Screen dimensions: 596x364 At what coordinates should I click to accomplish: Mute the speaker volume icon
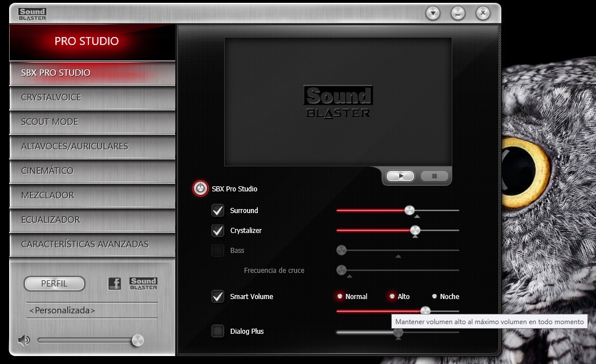(x=24, y=340)
